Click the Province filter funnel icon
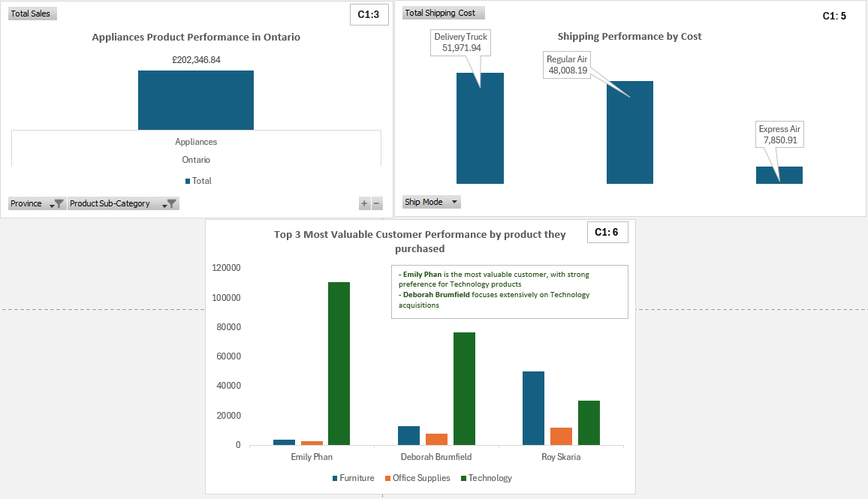This screenshot has width=868, height=499. [x=59, y=203]
